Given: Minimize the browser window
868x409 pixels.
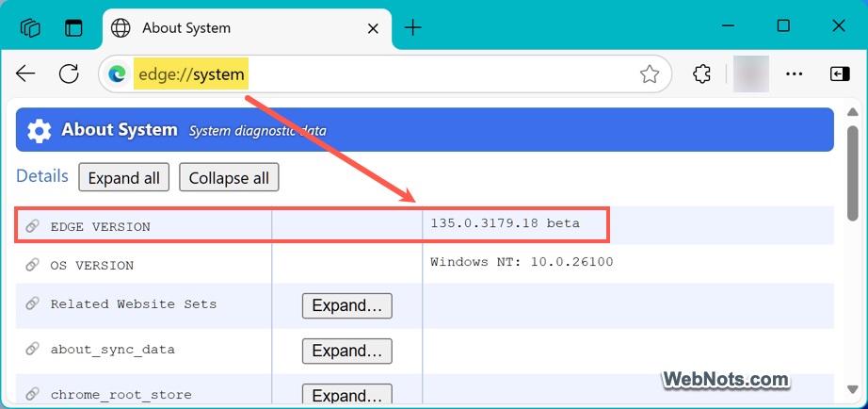Looking at the screenshot, I should tap(728, 25).
